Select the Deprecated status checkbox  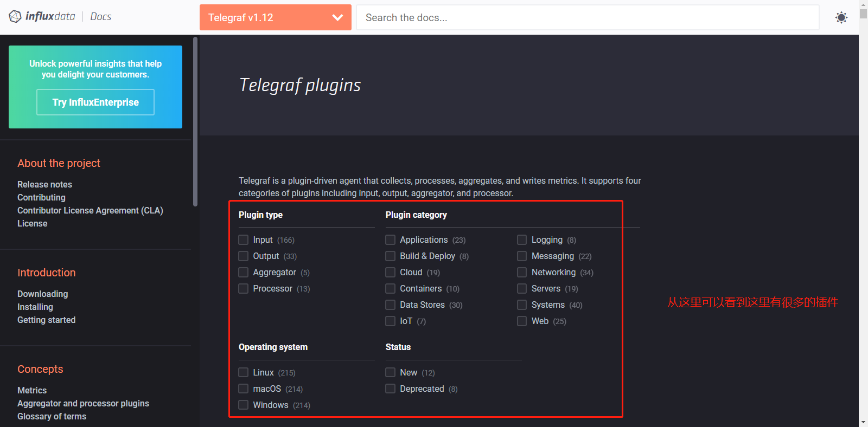pyautogui.click(x=391, y=389)
